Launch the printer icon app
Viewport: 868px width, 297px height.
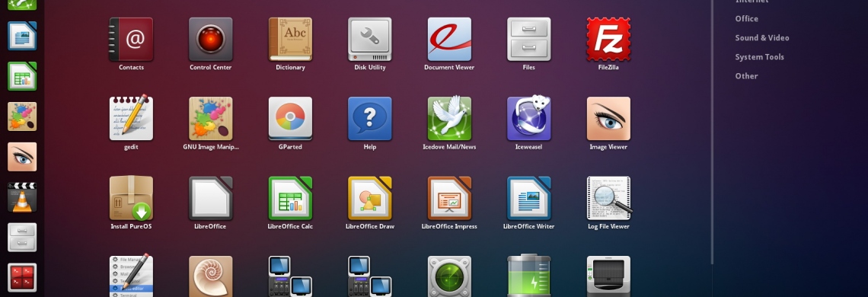click(608, 276)
